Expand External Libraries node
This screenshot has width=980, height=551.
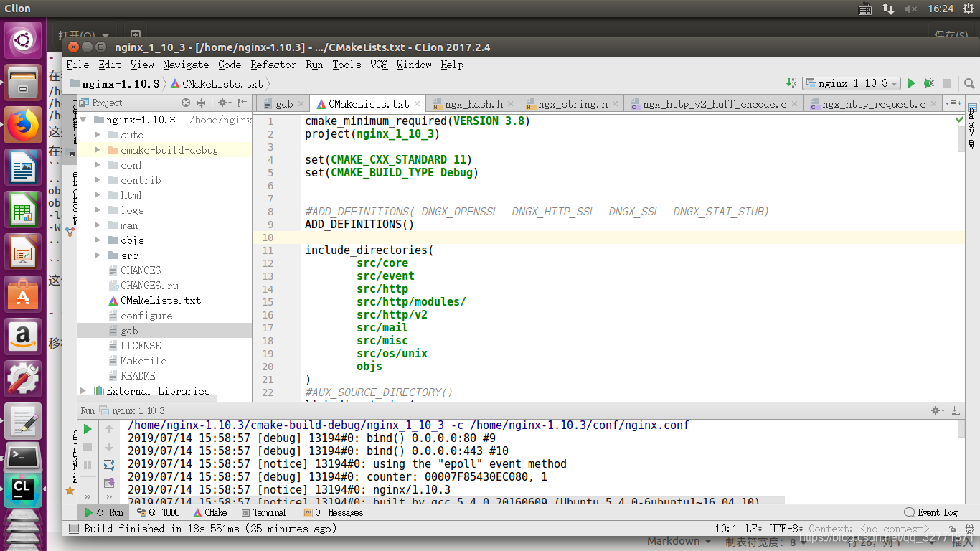click(83, 391)
